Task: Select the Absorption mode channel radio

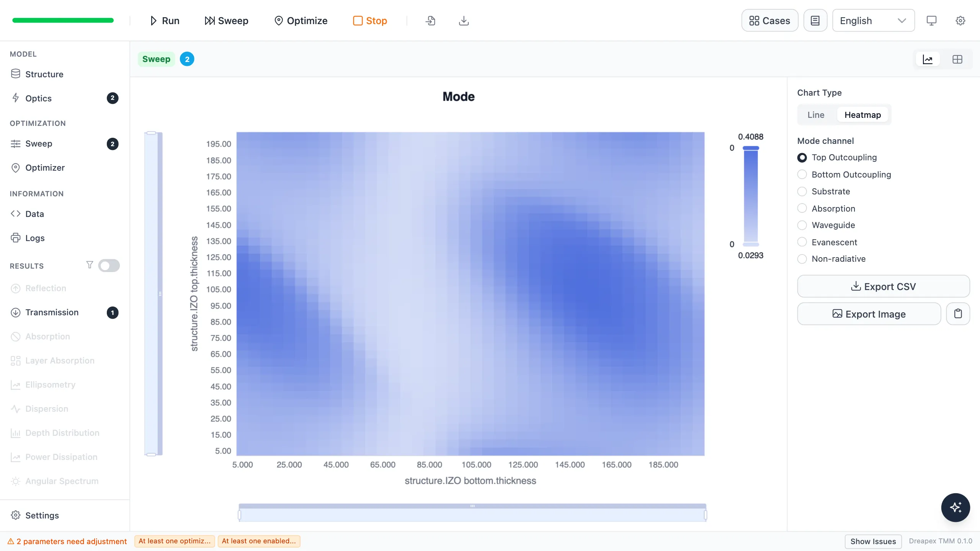Action: pos(802,208)
